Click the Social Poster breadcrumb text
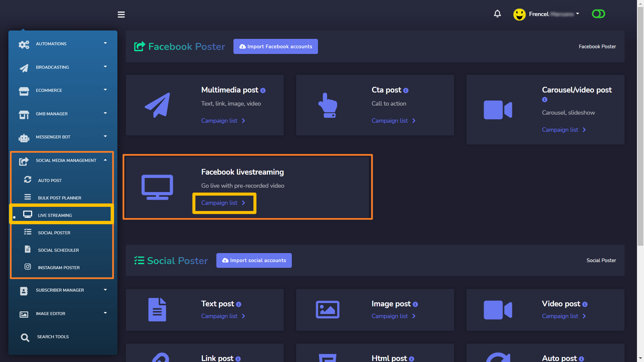This screenshot has width=644, height=362. coord(601,260)
